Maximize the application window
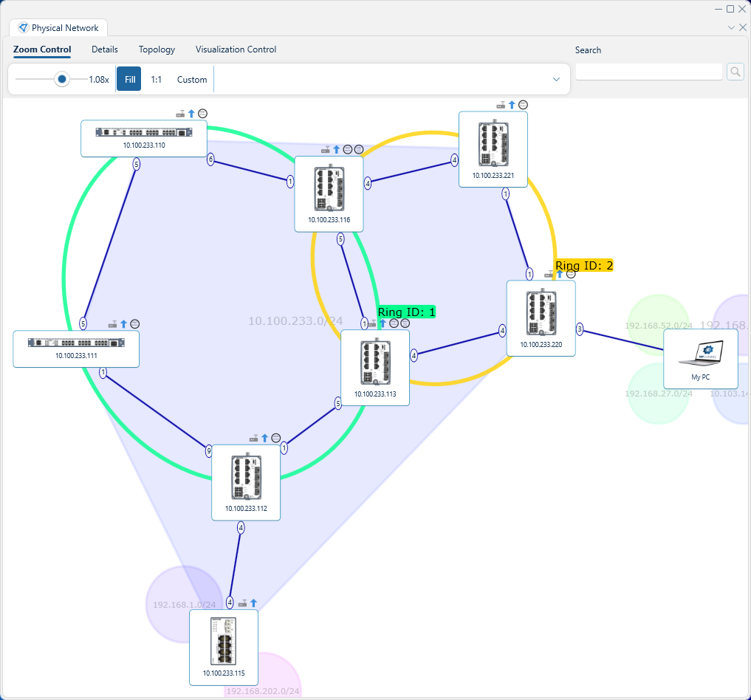 730,9
